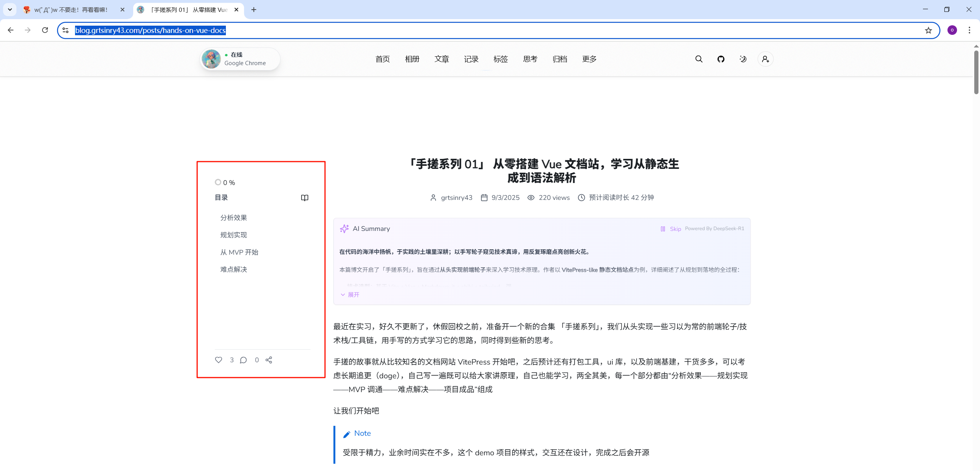This screenshot has height=471, width=980.
Task: Jump to 从 MVP 开始 section
Action: pos(239,252)
